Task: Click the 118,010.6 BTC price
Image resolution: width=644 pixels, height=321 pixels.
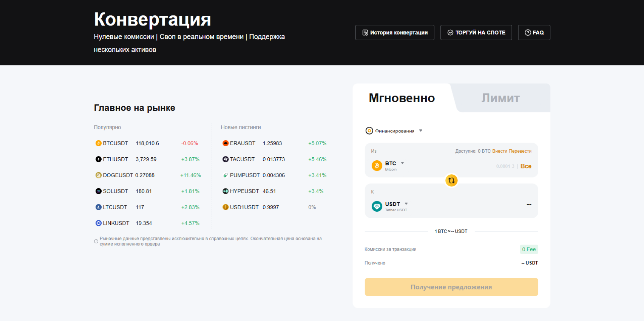Action: [147, 143]
